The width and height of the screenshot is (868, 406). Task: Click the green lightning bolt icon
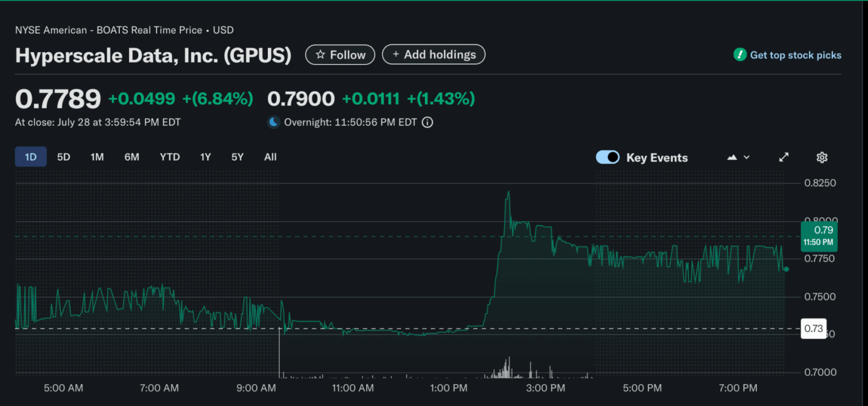[x=740, y=54]
